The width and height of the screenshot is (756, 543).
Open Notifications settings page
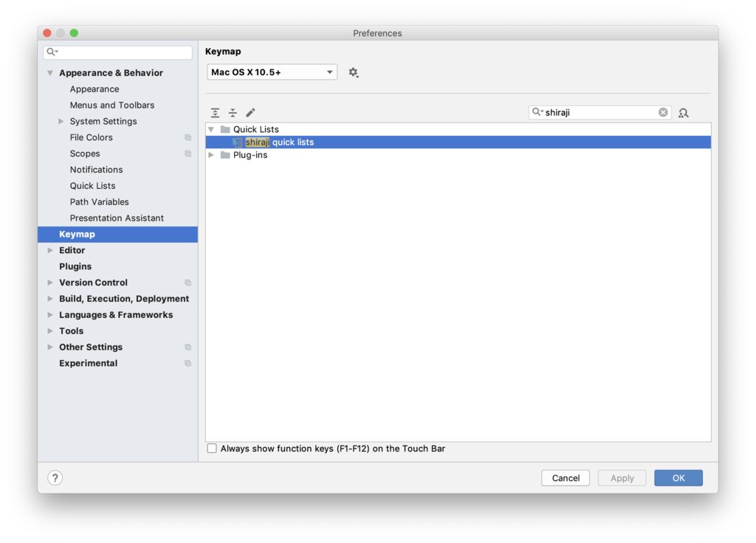[x=96, y=170]
